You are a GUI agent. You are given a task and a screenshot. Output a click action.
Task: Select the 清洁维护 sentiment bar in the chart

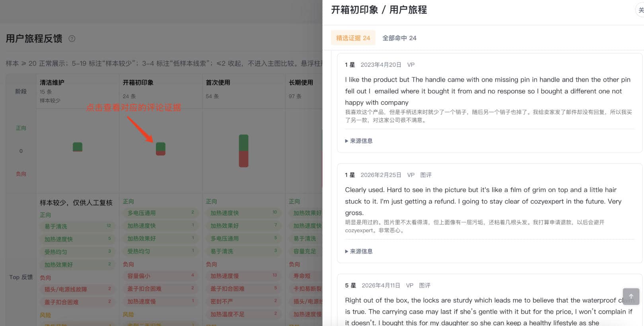pyautogui.click(x=78, y=147)
